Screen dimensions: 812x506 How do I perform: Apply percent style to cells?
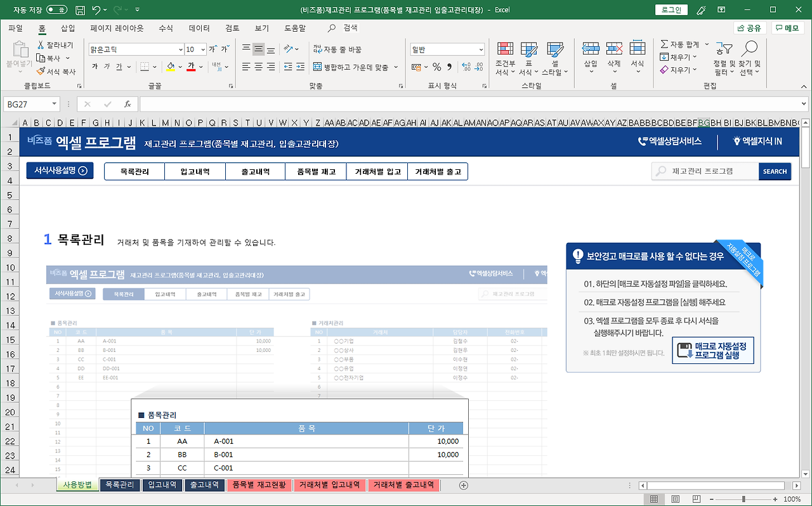coord(436,67)
